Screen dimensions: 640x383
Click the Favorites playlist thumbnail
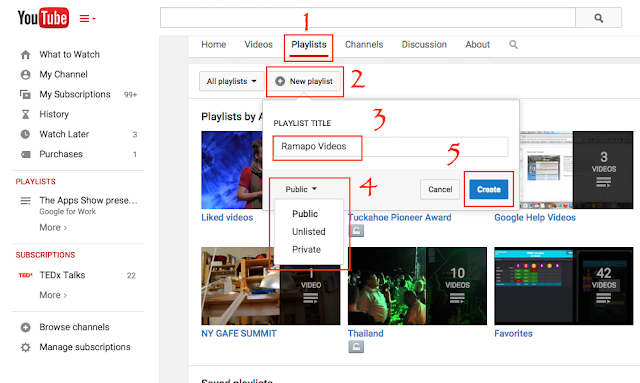563,286
